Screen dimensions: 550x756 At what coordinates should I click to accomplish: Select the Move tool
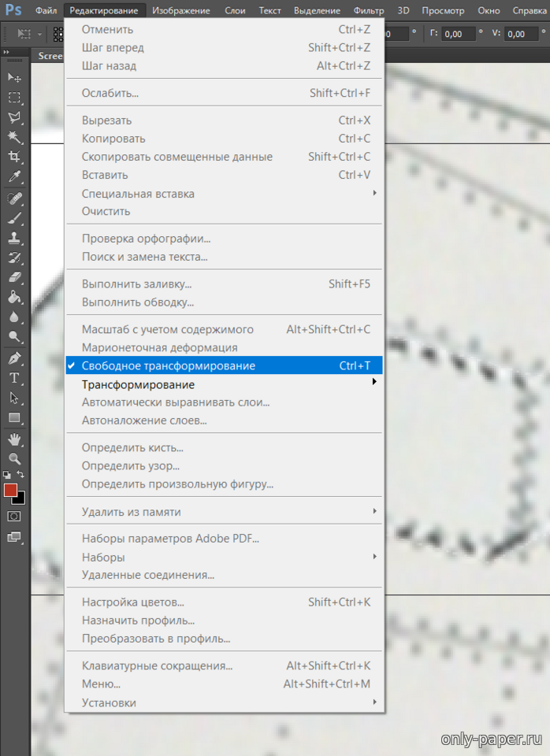(14, 77)
